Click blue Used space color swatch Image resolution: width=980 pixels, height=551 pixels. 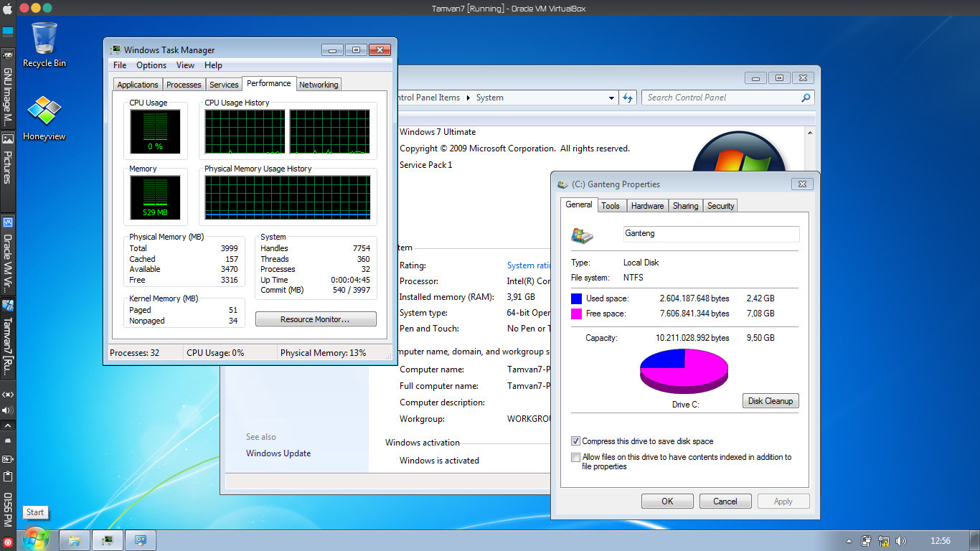(x=576, y=298)
